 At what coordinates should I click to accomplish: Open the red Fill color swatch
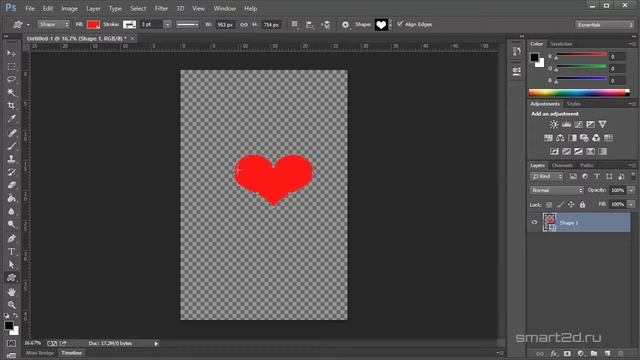pos(93,24)
